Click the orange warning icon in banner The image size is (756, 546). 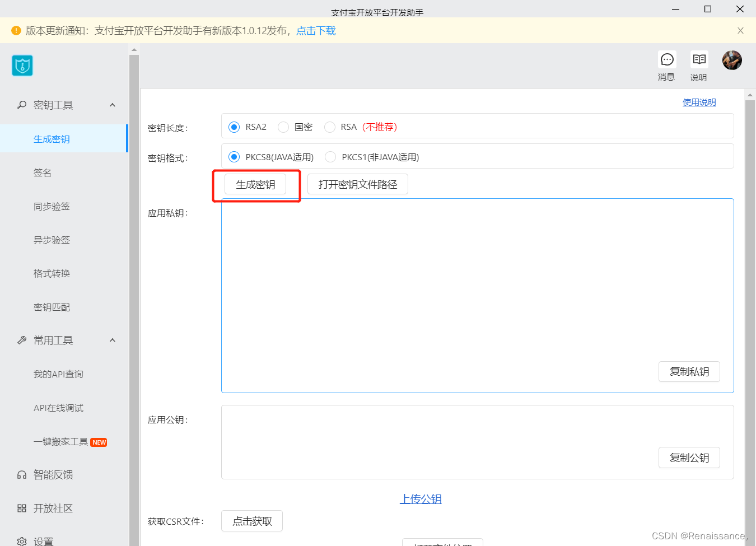point(16,31)
